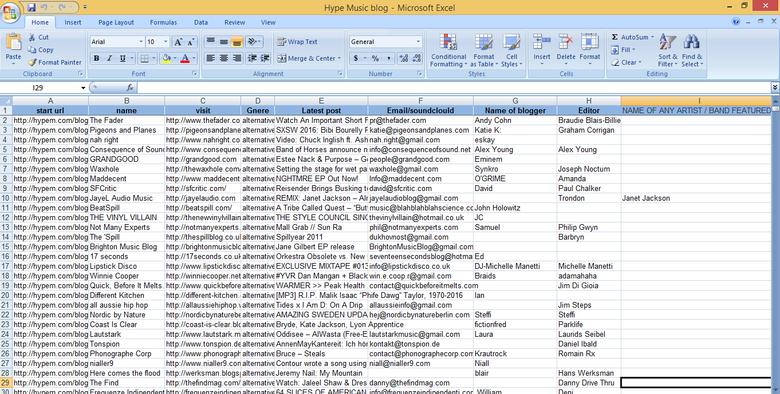
Task: Toggle italic formatting
Action: click(x=109, y=59)
